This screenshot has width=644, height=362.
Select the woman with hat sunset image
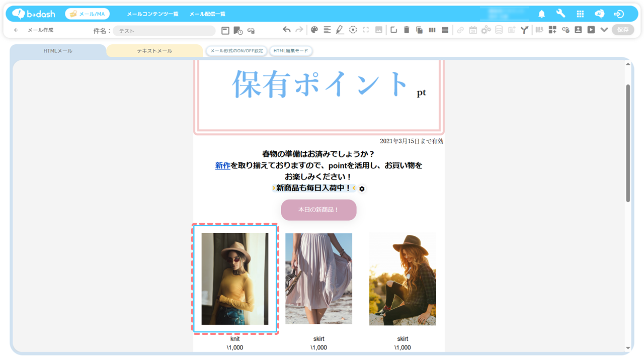[403, 279]
